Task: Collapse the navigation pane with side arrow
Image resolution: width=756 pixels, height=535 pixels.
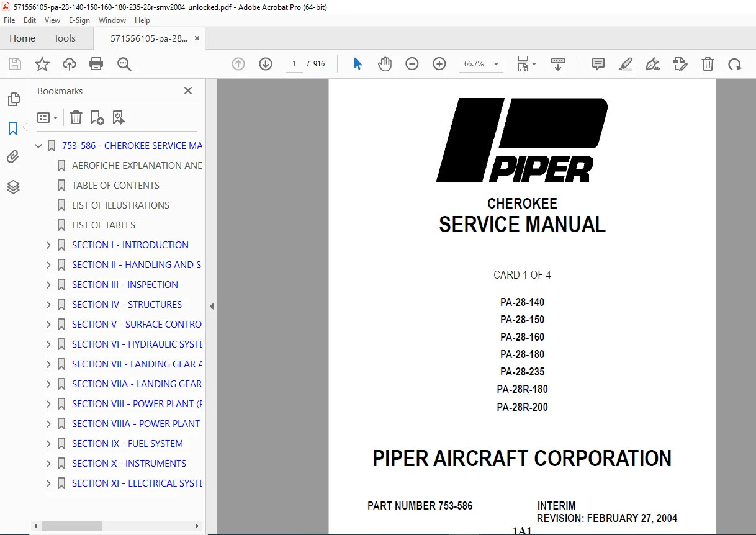Action: pos(211,306)
